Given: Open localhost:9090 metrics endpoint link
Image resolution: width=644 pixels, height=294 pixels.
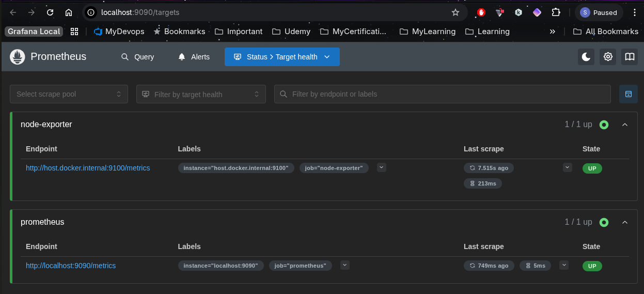Looking at the screenshot, I should point(71,266).
